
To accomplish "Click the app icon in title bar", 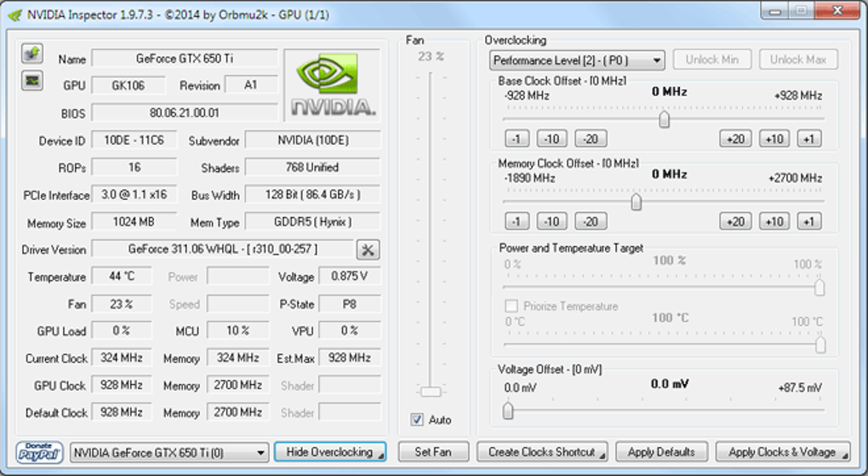I will [15, 14].
